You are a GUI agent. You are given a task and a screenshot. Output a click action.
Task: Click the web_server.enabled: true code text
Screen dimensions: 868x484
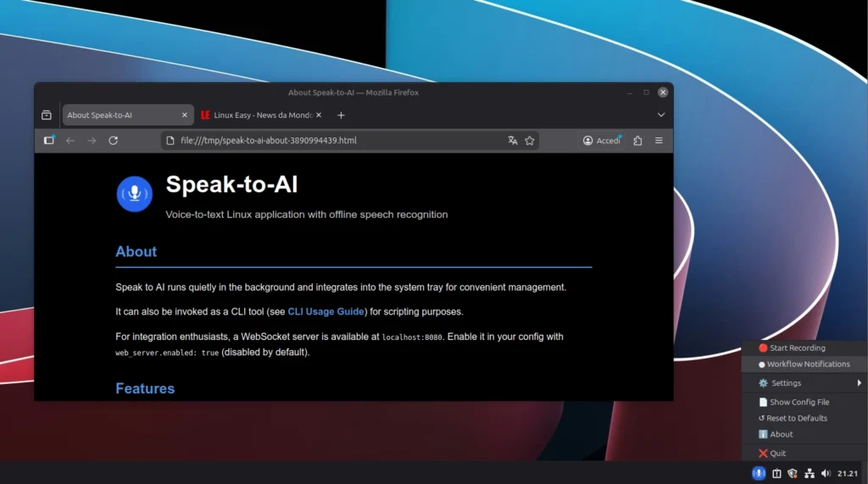point(167,353)
